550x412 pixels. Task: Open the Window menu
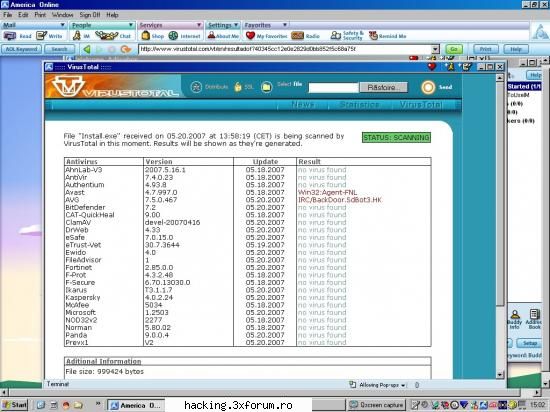62,15
